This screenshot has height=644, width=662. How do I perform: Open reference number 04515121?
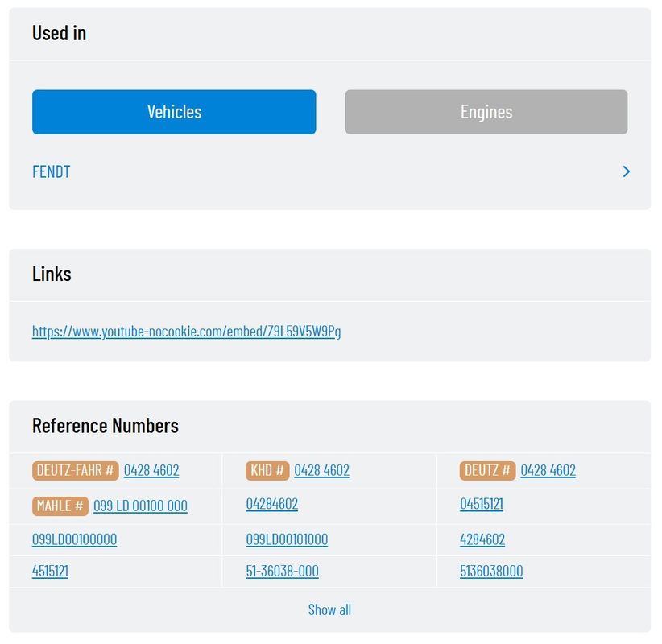click(x=481, y=504)
